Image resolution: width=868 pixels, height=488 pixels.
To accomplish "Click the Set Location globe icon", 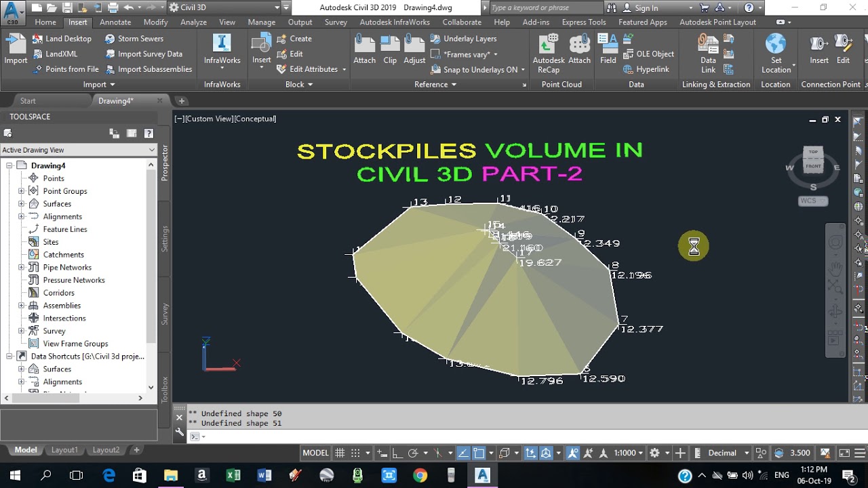I will (776, 43).
